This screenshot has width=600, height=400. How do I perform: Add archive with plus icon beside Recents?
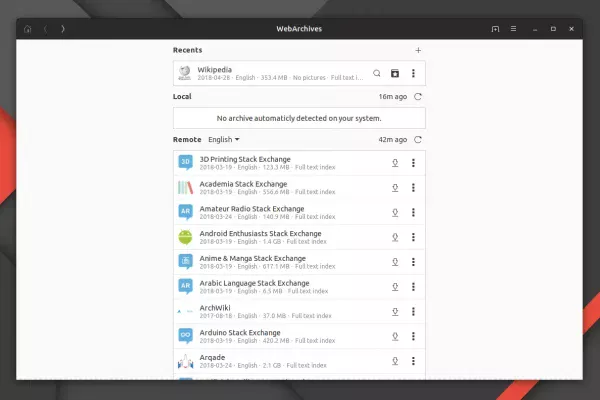[x=418, y=50]
